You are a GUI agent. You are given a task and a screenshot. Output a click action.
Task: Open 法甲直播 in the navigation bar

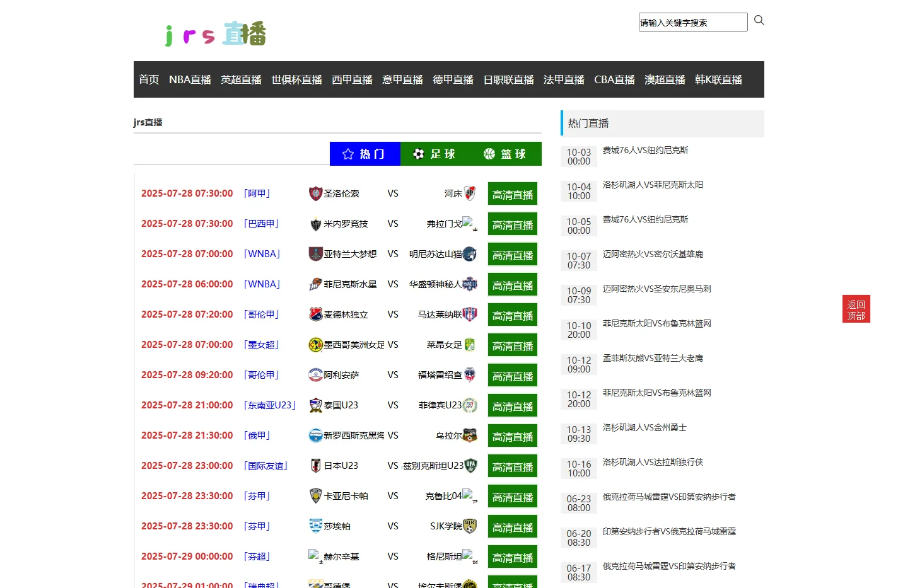pos(564,79)
